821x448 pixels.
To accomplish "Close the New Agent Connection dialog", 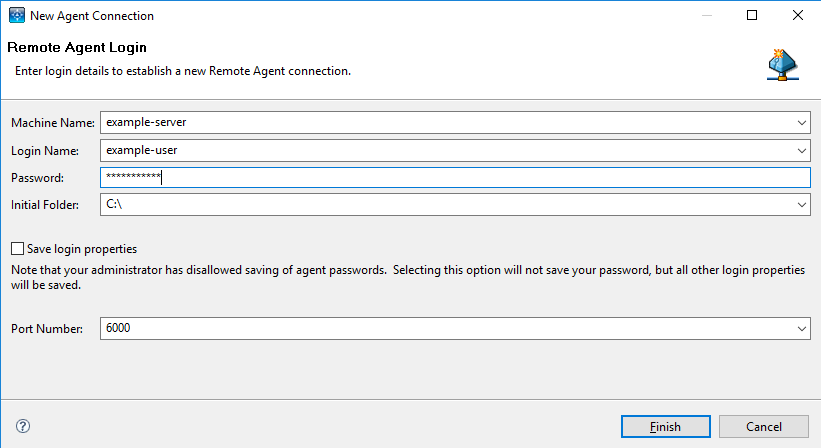I will pyautogui.click(x=797, y=16).
